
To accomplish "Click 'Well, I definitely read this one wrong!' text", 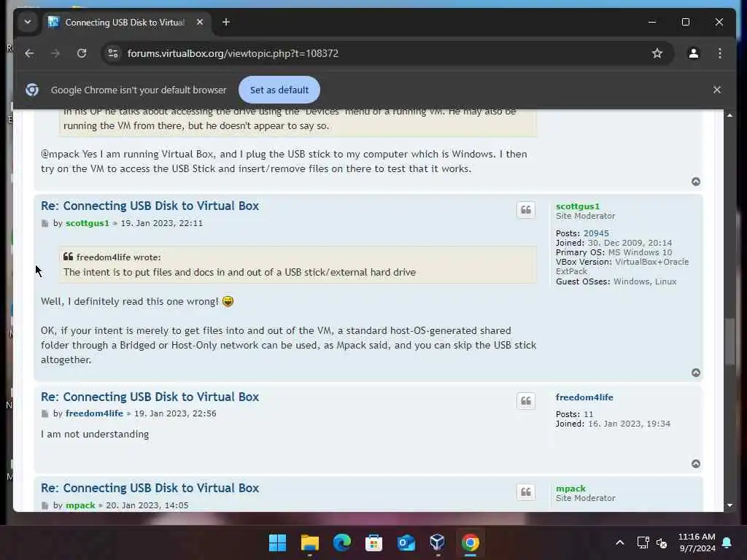I will pyautogui.click(x=130, y=301).
